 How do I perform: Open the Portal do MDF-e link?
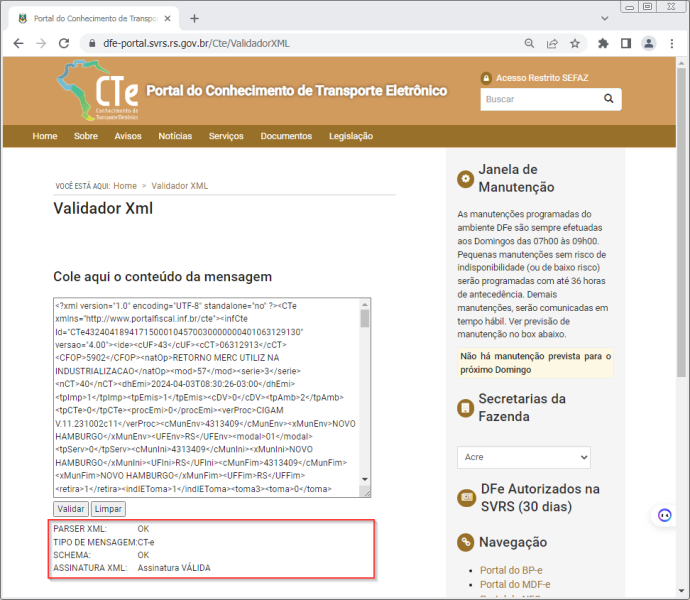point(515,584)
